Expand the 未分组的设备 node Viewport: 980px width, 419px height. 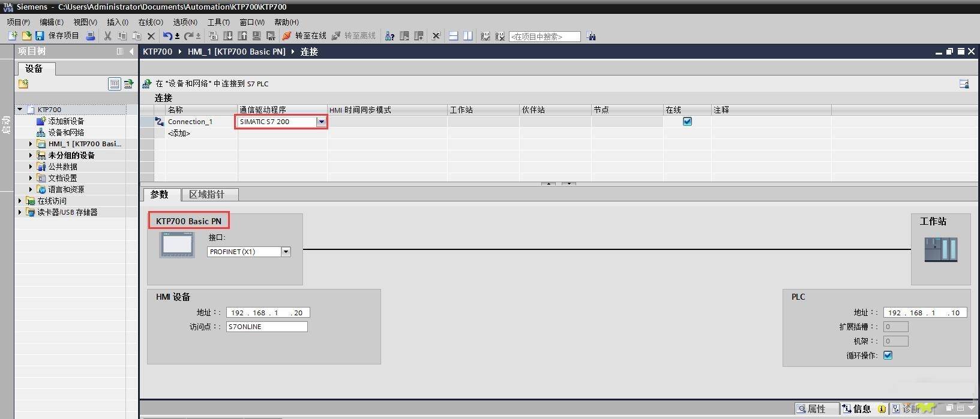[x=31, y=155]
